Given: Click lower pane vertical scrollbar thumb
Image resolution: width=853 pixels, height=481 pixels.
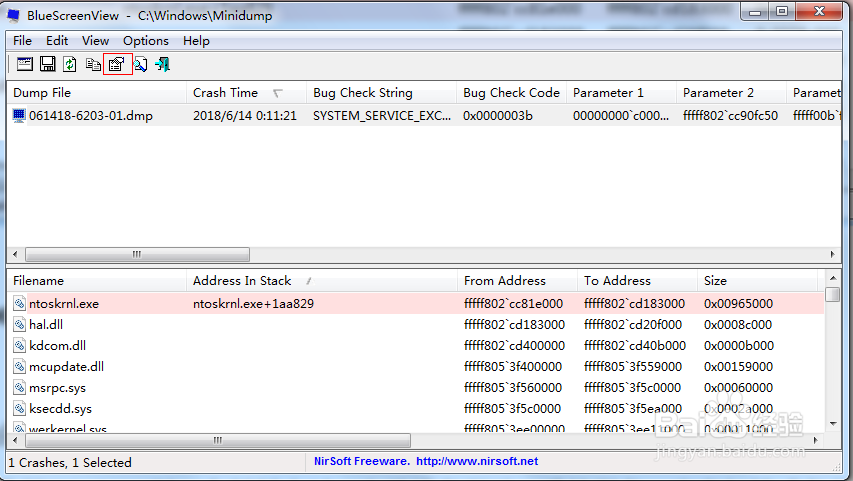Looking at the screenshot, I should [833, 294].
